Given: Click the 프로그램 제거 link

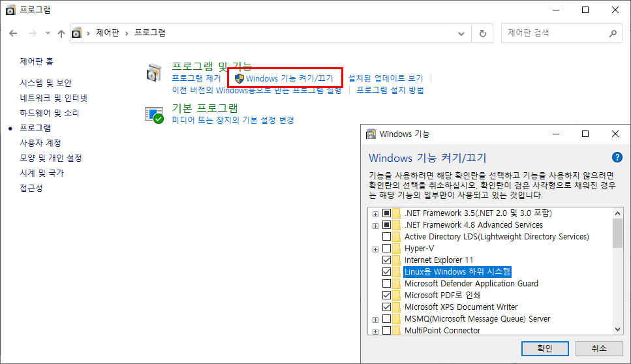Looking at the screenshot, I should tap(196, 78).
